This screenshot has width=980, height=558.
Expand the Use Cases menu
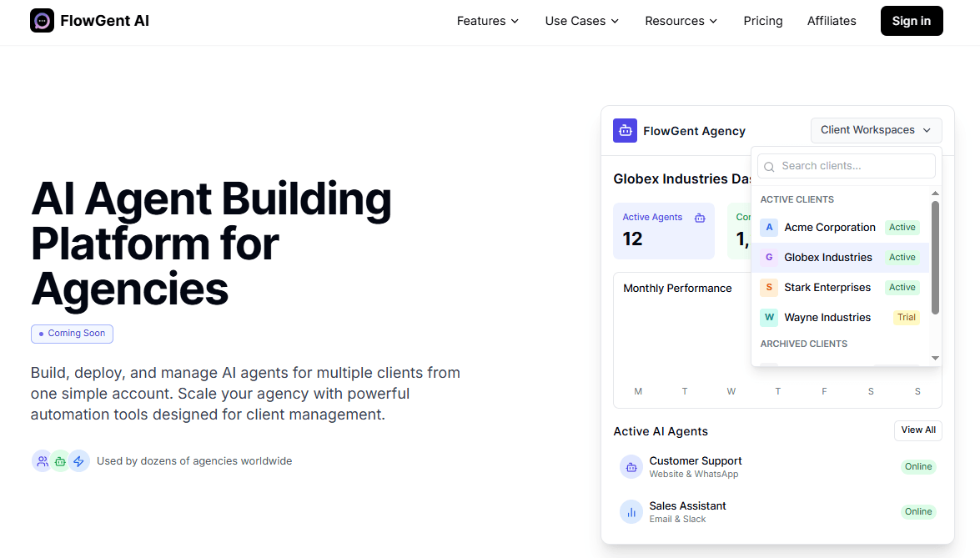[581, 21]
